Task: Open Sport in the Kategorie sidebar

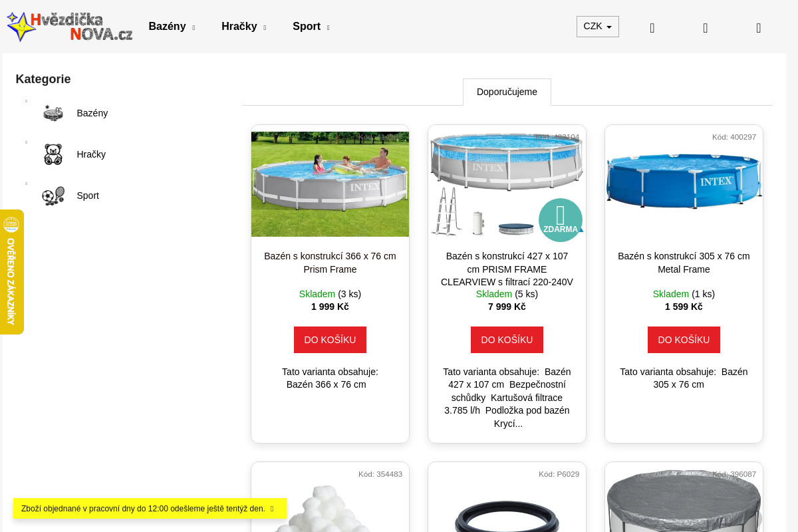Action: (x=88, y=196)
